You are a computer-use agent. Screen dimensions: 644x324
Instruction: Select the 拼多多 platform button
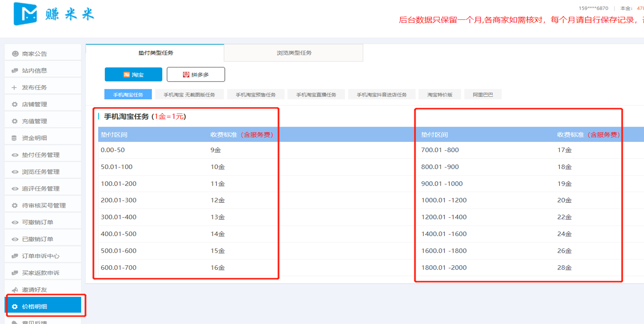[196, 75]
